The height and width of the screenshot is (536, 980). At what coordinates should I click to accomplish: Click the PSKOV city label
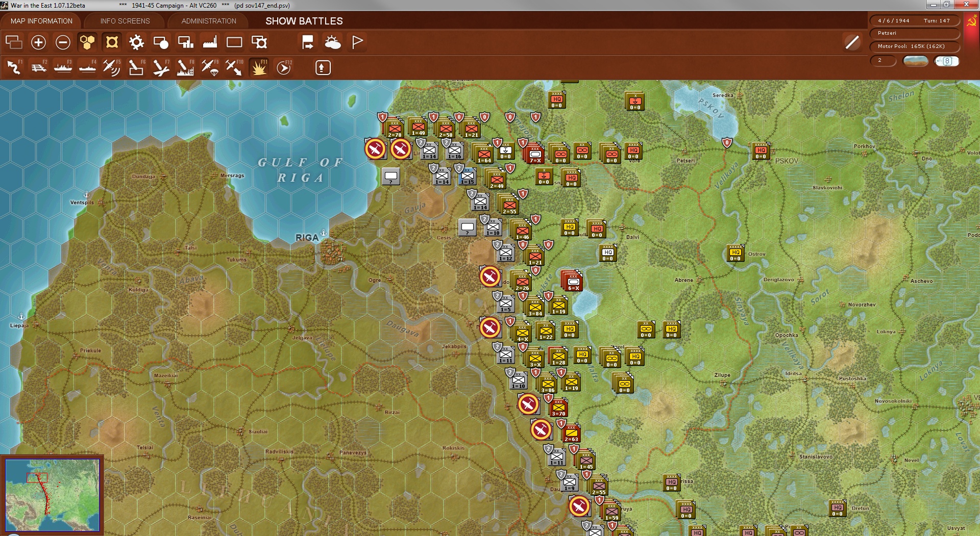point(787,161)
